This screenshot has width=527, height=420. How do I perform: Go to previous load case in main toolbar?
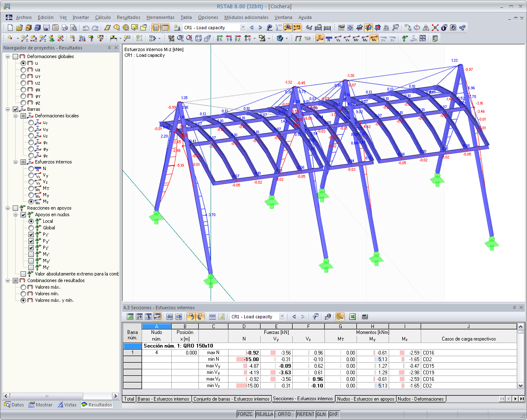click(252, 28)
